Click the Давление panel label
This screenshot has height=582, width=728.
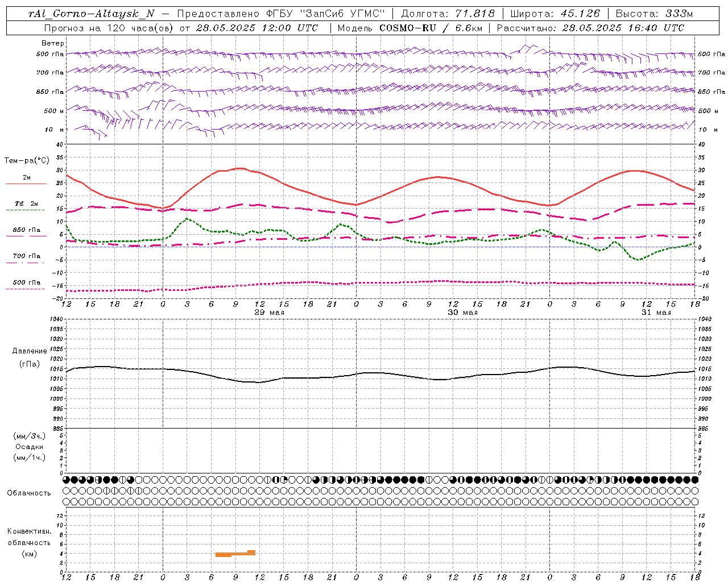pos(30,351)
